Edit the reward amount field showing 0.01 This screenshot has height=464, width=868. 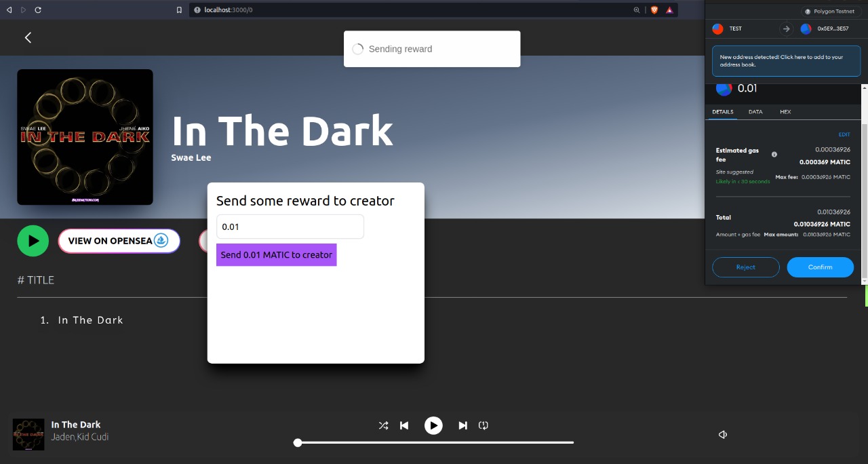click(x=290, y=227)
